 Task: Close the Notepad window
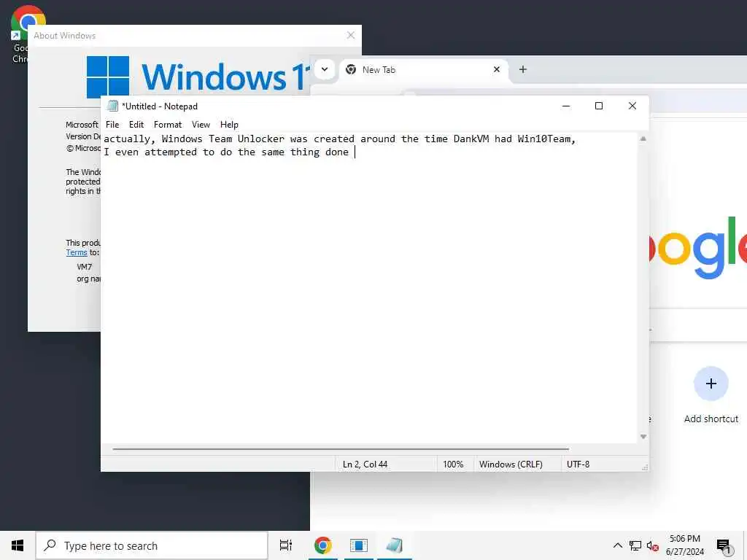click(632, 106)
